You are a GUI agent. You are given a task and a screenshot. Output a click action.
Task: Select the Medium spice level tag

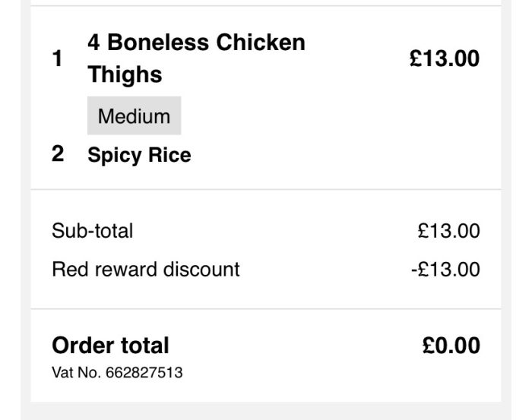coord(135,116)
